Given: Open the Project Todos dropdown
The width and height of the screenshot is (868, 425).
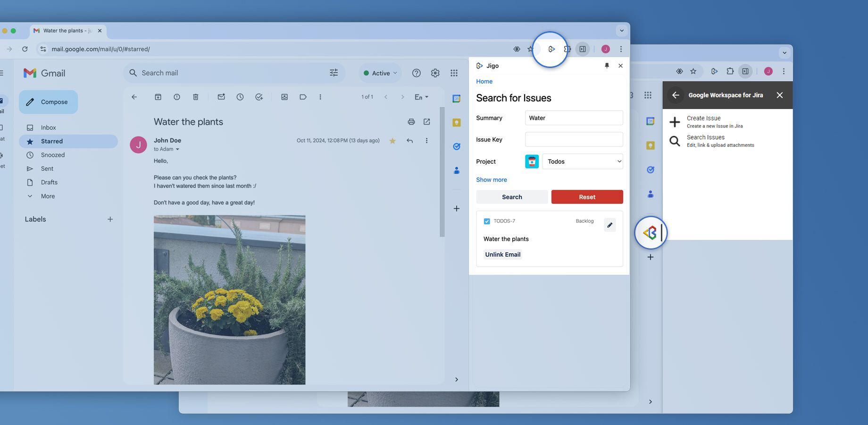Looking at the screenshot, I should point(583,161).
